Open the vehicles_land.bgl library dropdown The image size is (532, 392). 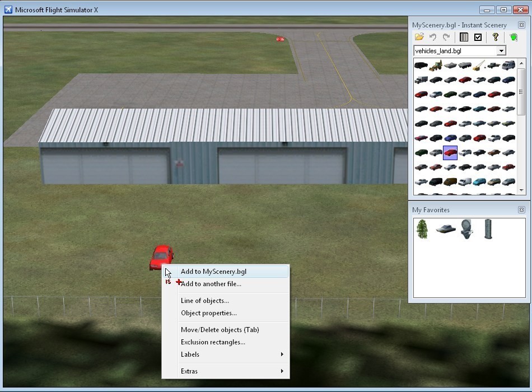[x=501, y=51]
